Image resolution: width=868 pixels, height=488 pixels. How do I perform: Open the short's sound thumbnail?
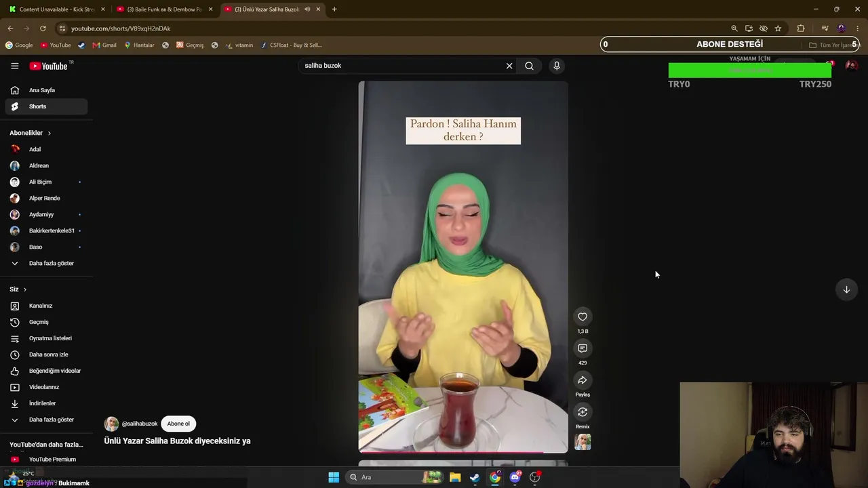coord(583,442)
